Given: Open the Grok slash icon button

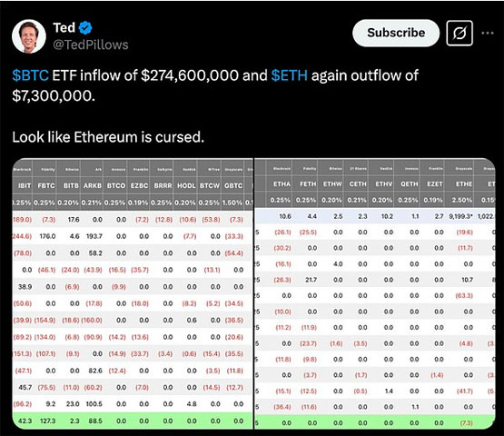Looking at the screenshot, I should (x=460, y=33).
